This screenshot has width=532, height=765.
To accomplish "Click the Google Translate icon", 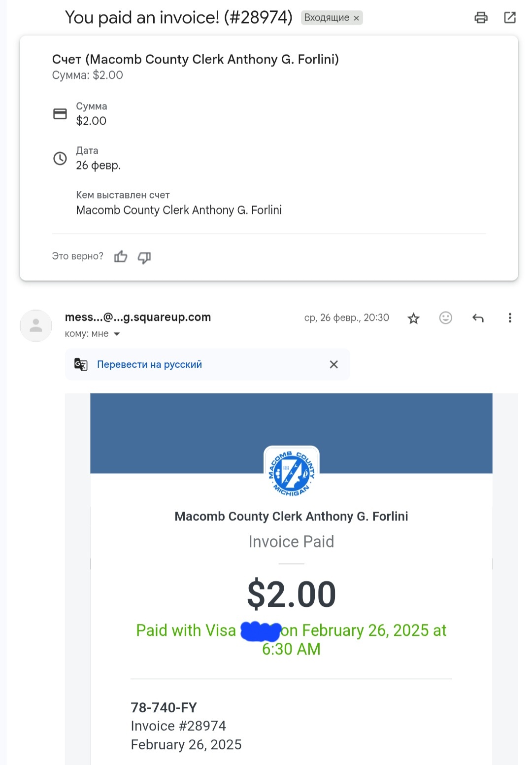I will click(x=81, y=364).
